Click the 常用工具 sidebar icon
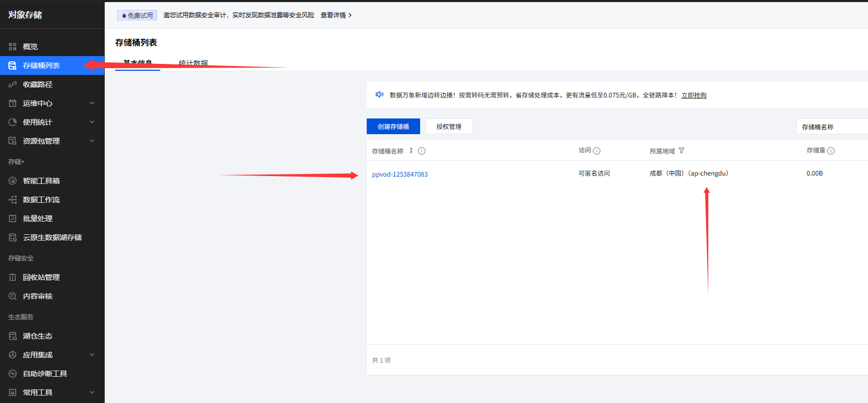 pos(13,393)
